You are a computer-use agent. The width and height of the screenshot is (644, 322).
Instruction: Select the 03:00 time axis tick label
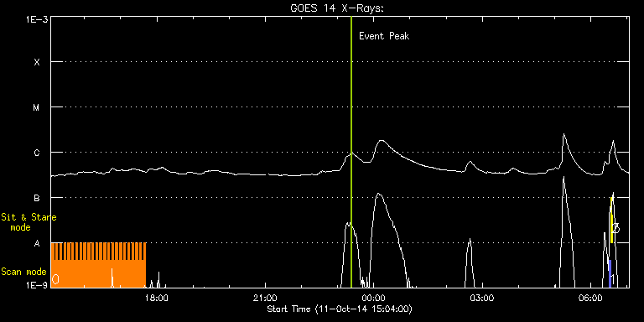click(x=482, y=298)
